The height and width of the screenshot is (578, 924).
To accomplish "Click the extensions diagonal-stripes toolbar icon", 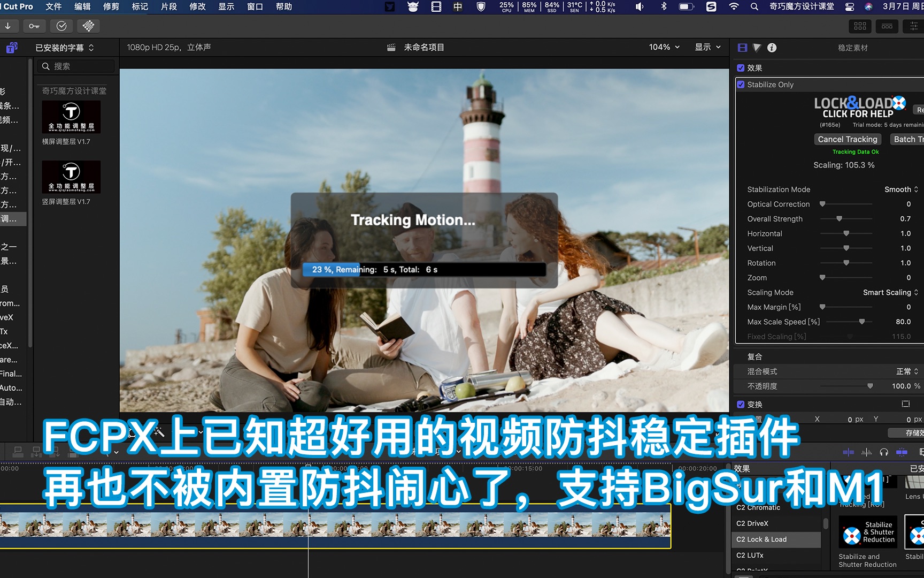I will tap(89, 26).
